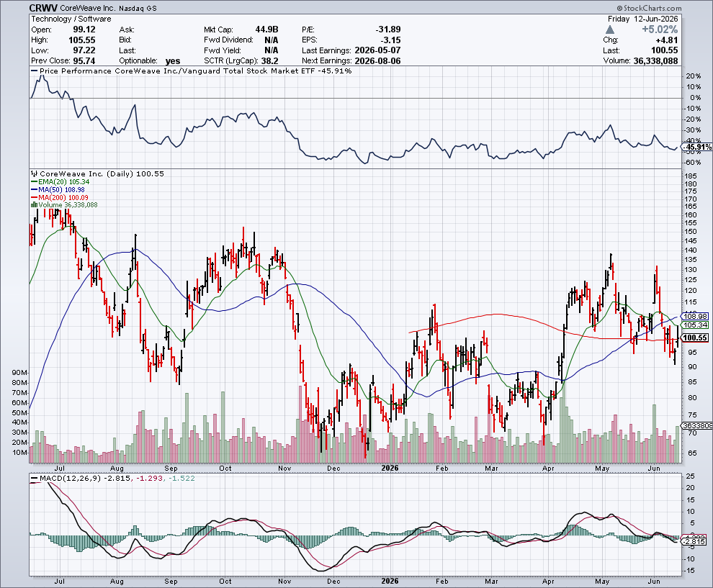
Task: Click the blue 108.98 price axis tag
Action: [x=695, y=316]
